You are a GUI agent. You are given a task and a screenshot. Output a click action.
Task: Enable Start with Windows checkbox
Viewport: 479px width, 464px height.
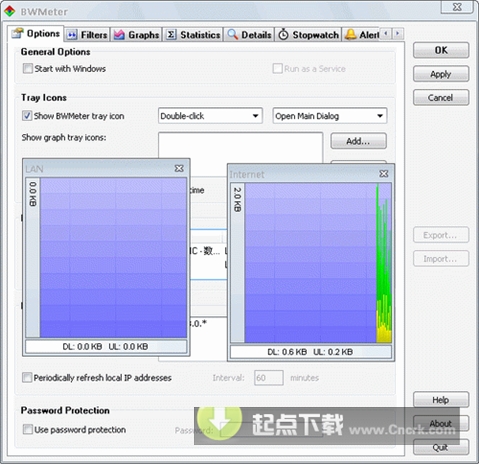(x=28, y=69)
